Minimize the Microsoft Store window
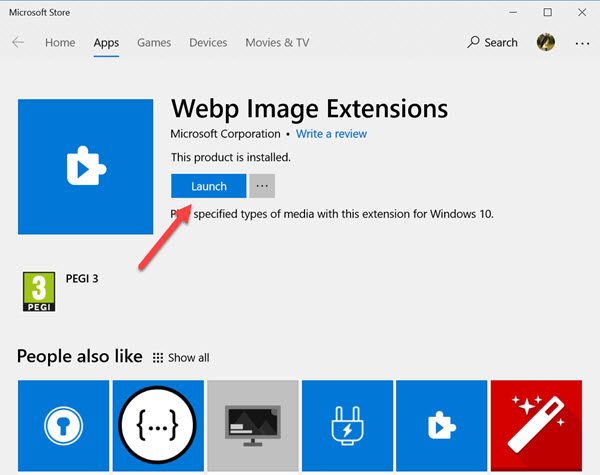The width and height of the screenshot is (600, 475). [513, 12]
